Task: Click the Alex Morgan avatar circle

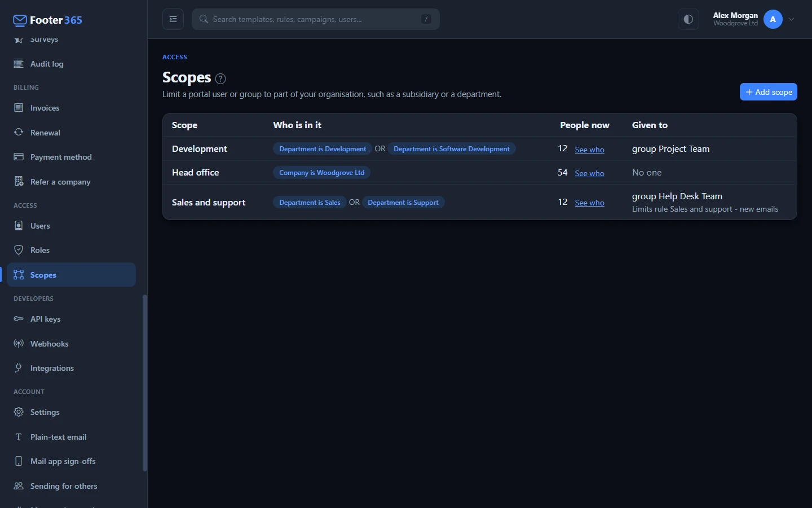Action: pyautogui.click(x=773, y=19)
